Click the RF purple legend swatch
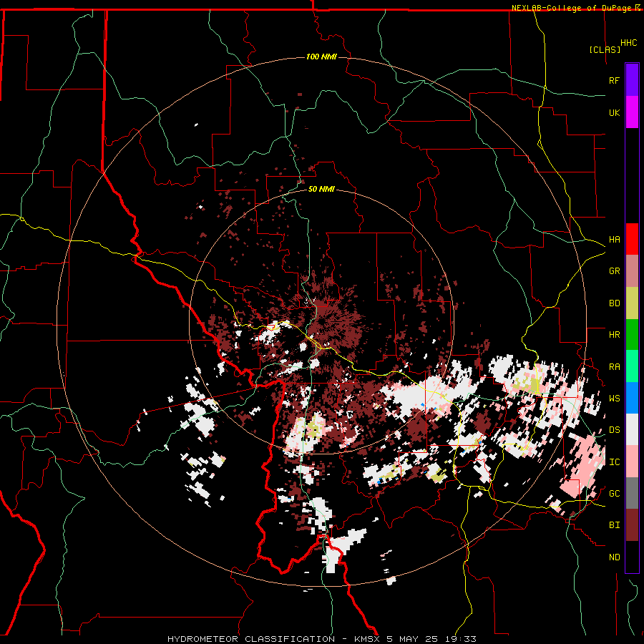Image resolution: width=644 pixels, height=644 pixels. pos(632,80)
